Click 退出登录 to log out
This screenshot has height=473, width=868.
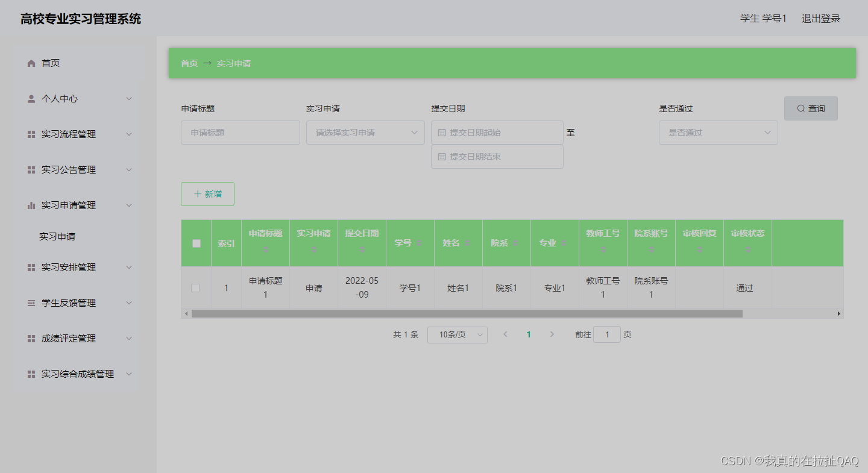pos(820,18)
